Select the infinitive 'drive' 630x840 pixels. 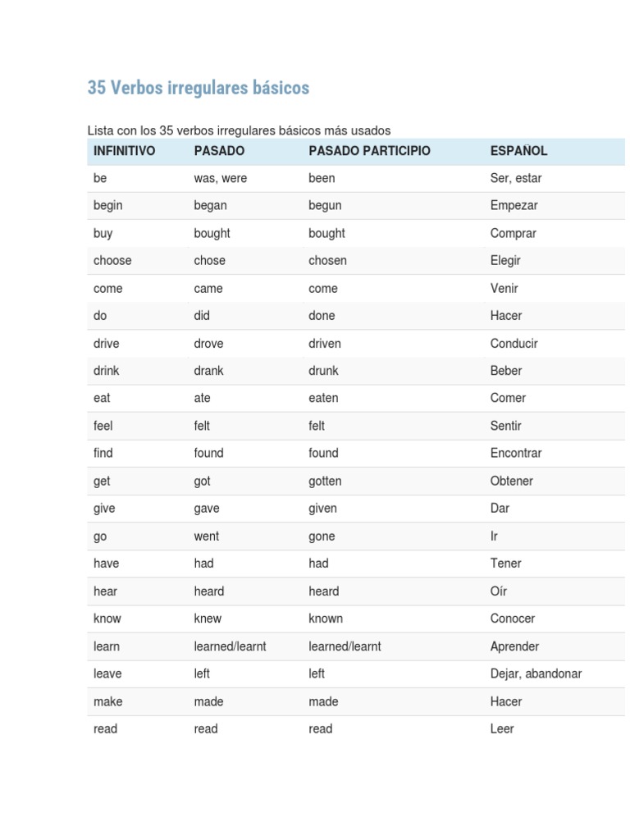pyautogui.click(x=106, y=343)
